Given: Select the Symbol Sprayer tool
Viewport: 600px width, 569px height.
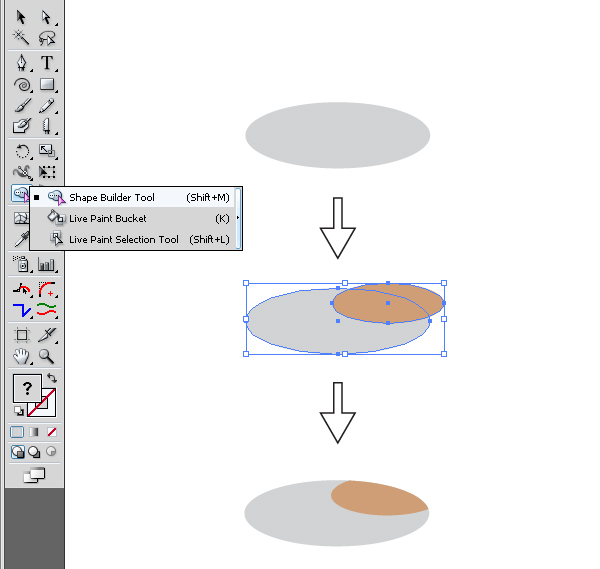Looking at the screenshot, I should point(21,264).
